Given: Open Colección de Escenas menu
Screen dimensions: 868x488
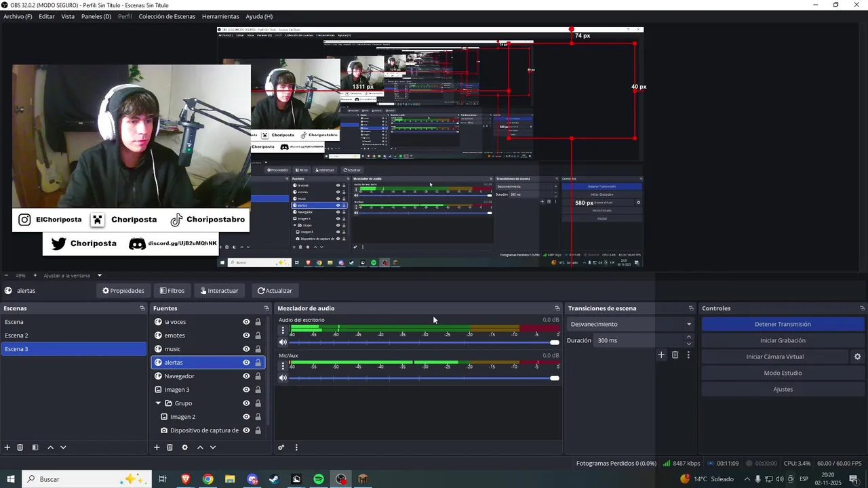Looking at the screenshot, I should click(x=167, y=16).
